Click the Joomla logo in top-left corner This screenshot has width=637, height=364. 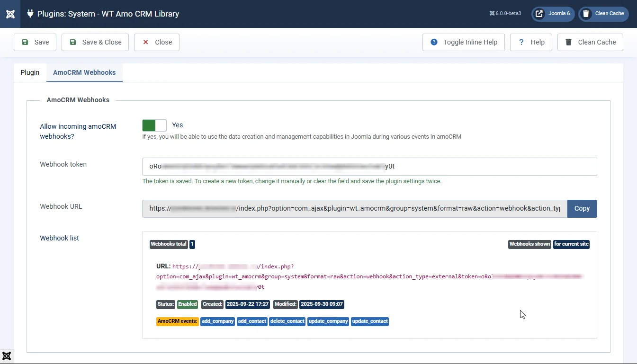coord(10,14)
